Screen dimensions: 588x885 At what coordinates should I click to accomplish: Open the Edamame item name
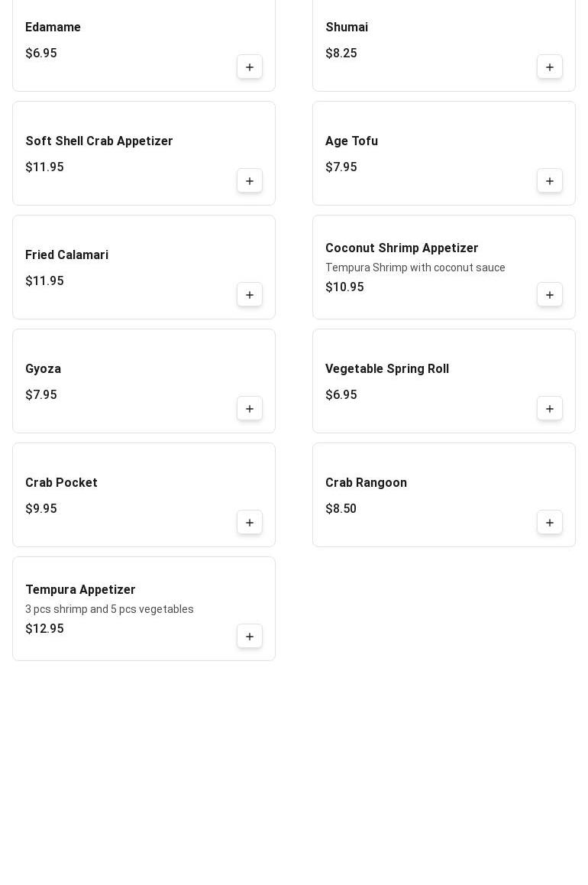(x=53, y=28)
